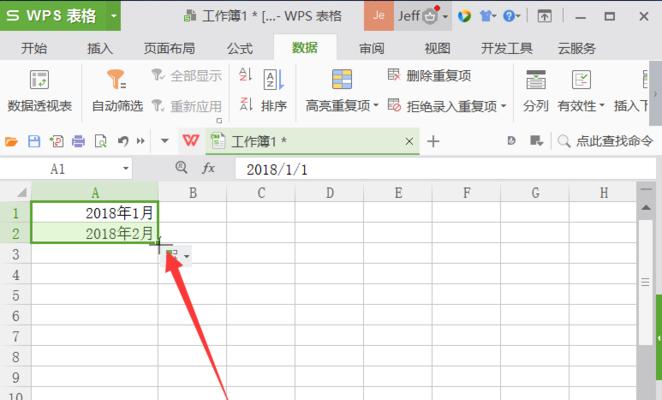Click the print preview icon
Viewport: 662px width, 400px height.
click(100, 141)
